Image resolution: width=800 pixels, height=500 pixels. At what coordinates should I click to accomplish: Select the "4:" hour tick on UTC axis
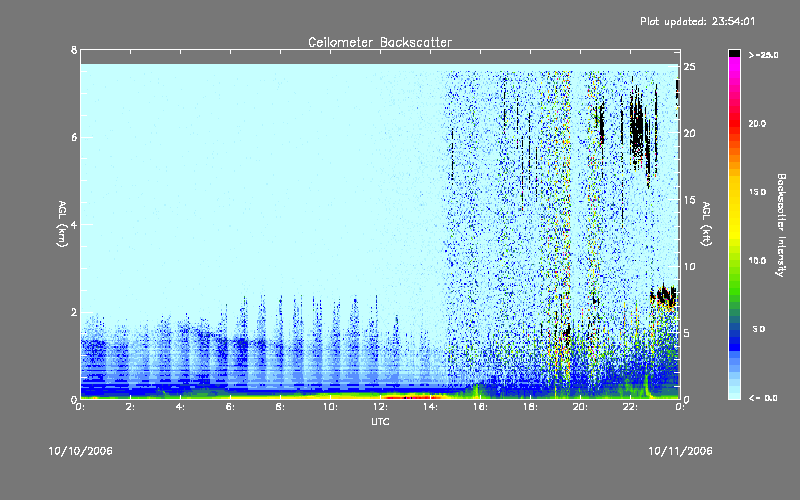181,407
